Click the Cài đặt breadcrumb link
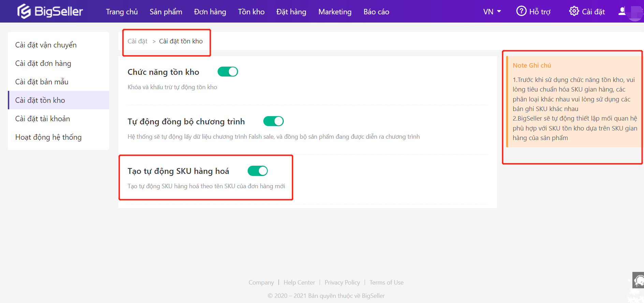The width and height of the screenshot is (644, 303). pyautogui.click(x=137, y=41)
